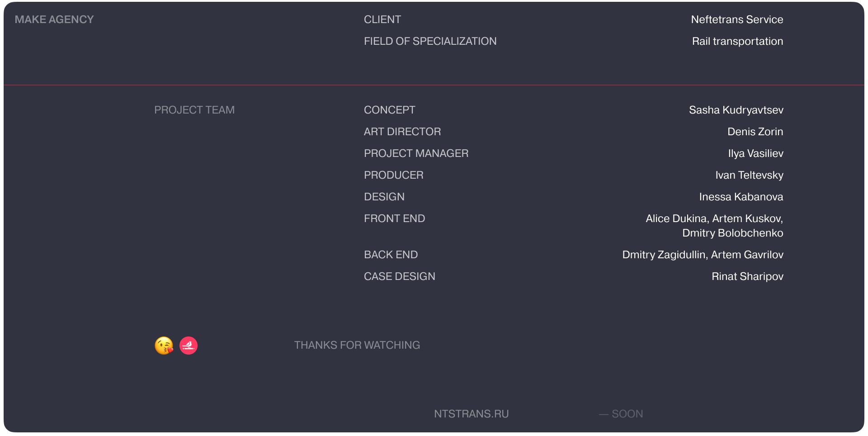Viewport: 868px width, 436px height.
Task: Click the kissing face emoji icon
Action: [164, 346]
